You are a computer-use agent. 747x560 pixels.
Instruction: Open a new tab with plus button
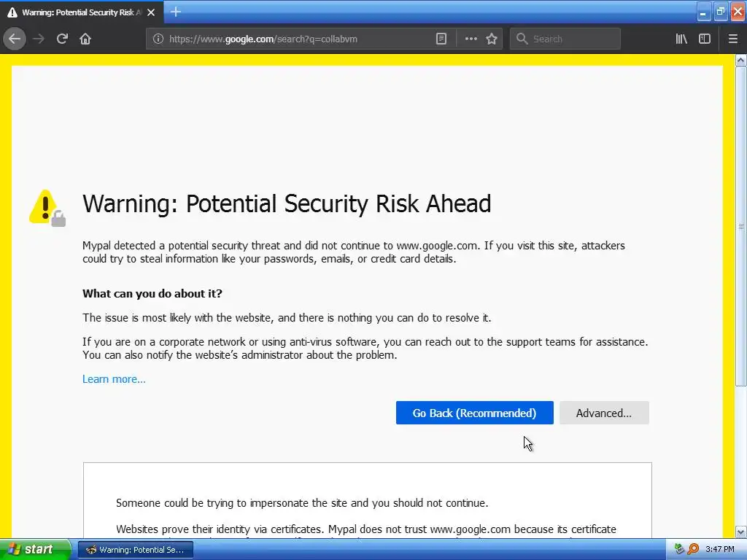coord(176,12)
